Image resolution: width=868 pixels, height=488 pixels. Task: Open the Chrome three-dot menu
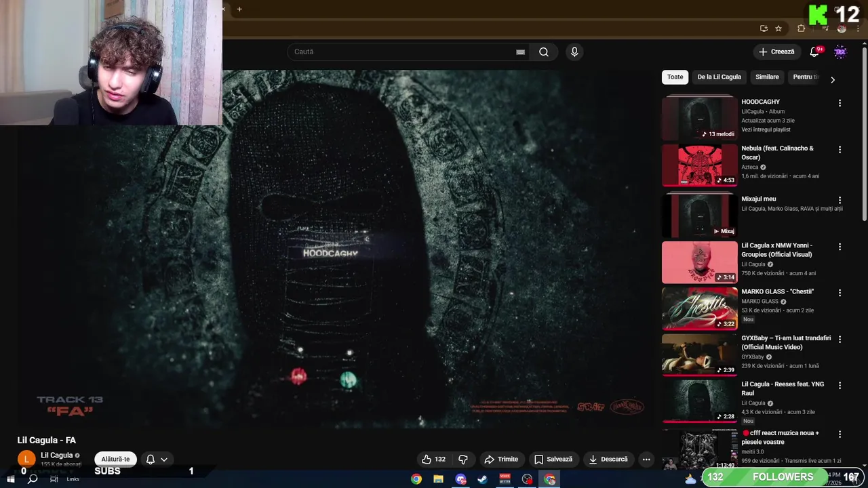[x=858, y=28]
